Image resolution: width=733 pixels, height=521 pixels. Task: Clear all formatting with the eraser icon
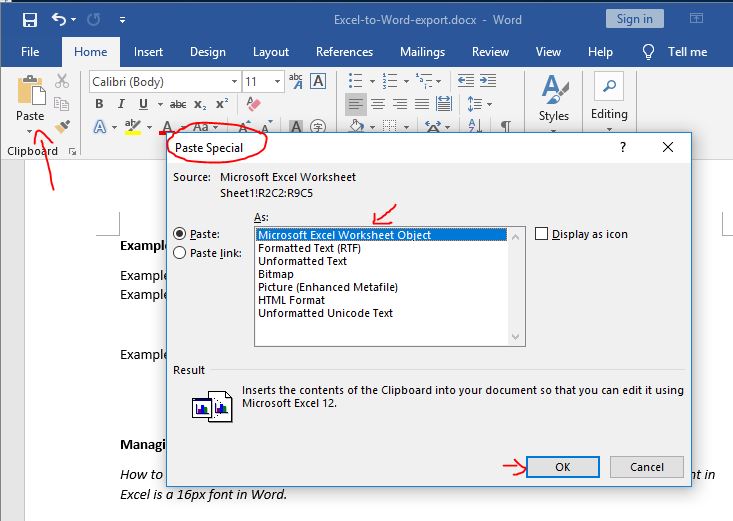pyautogui.click(x=253, y=104)
